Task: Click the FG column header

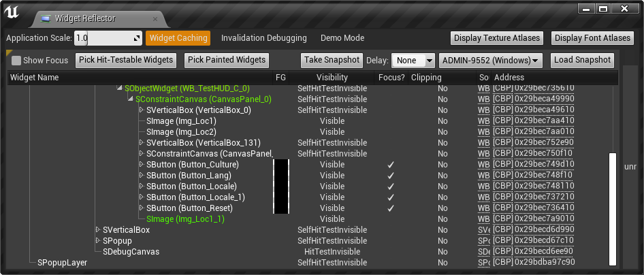Action: click(281, 78)
